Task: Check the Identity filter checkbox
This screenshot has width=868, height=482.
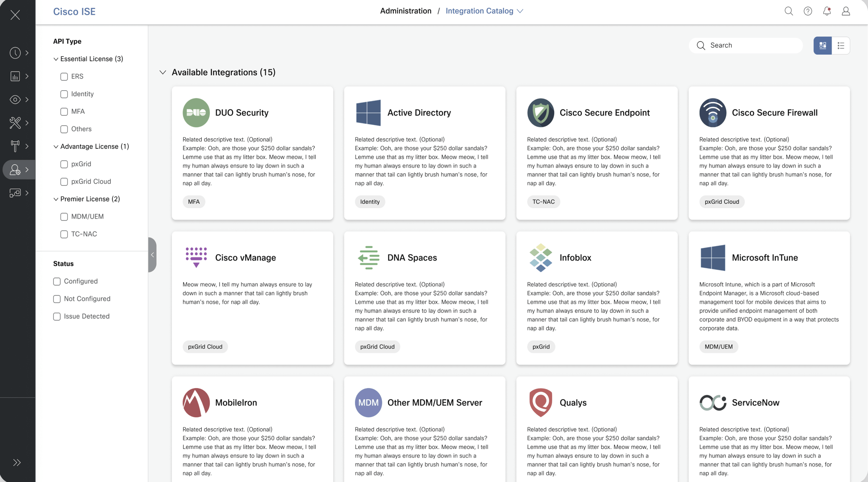Action: pos(64,94)
